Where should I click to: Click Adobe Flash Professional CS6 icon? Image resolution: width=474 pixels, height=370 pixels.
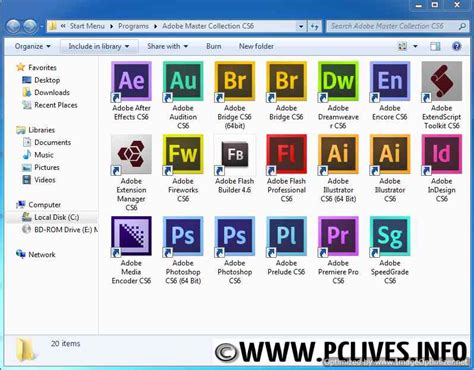pyautogui.click(x=286, y=155)
